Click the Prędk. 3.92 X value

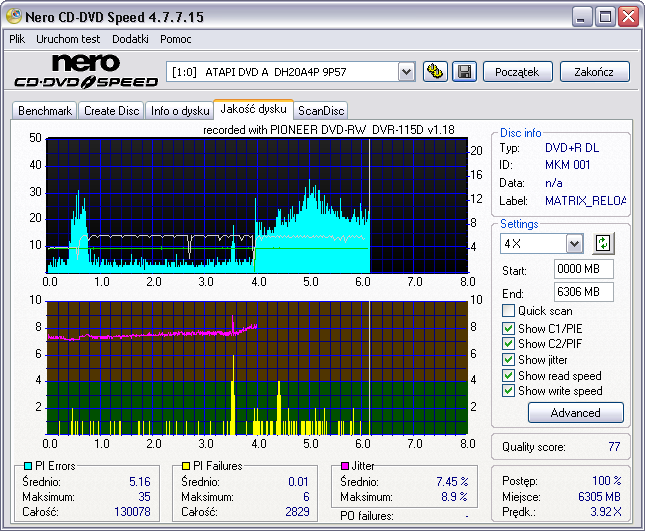pyautogui.click(x=606, y=512)
